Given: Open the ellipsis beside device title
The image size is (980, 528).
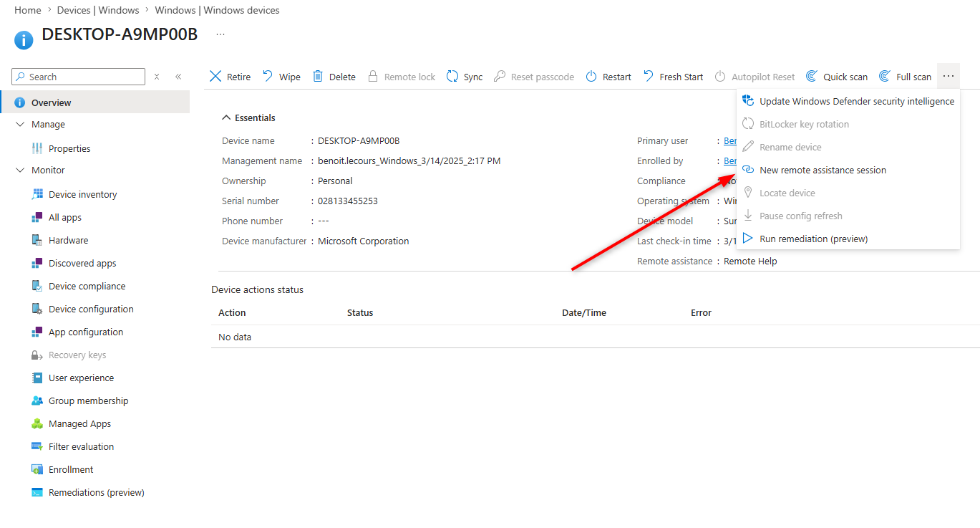Looking at the screenshot, I should click(x=220, y=34).
